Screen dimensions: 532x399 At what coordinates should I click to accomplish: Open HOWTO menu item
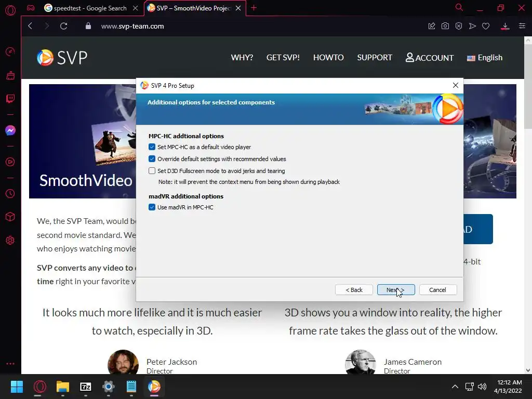[328, 57]
